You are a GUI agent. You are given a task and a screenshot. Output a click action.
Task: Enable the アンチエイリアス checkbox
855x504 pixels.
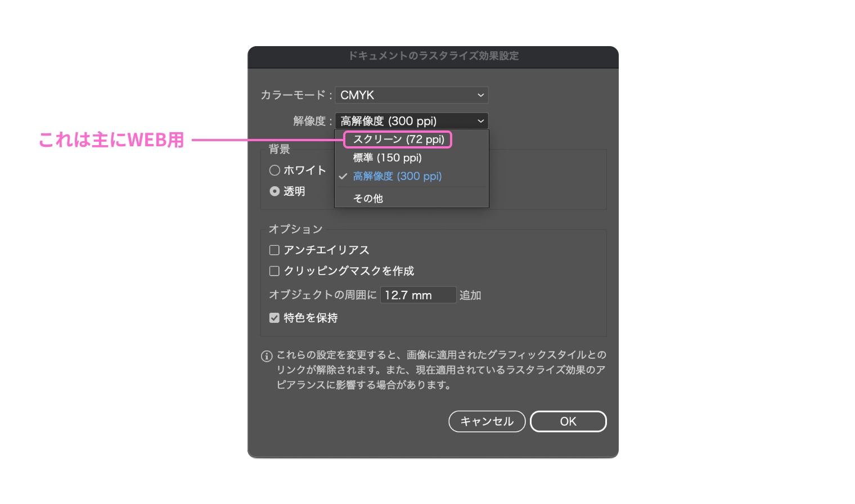[x=274, y=250]
